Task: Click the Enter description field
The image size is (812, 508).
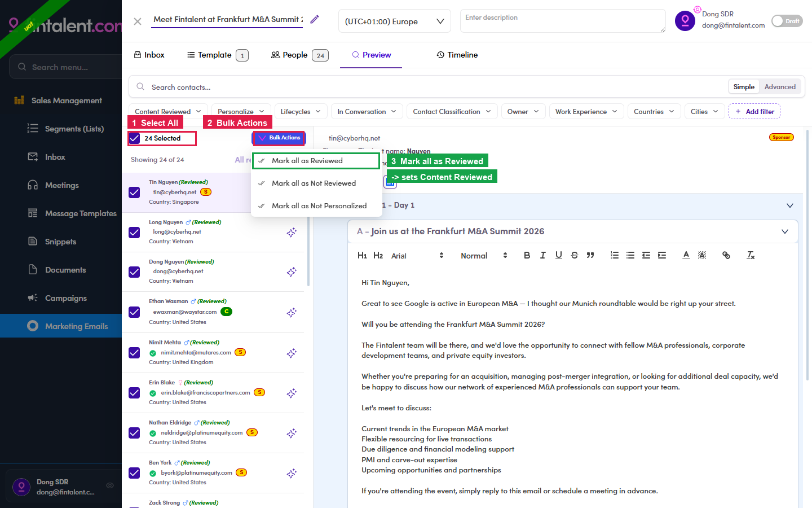Action: point(563,21)
